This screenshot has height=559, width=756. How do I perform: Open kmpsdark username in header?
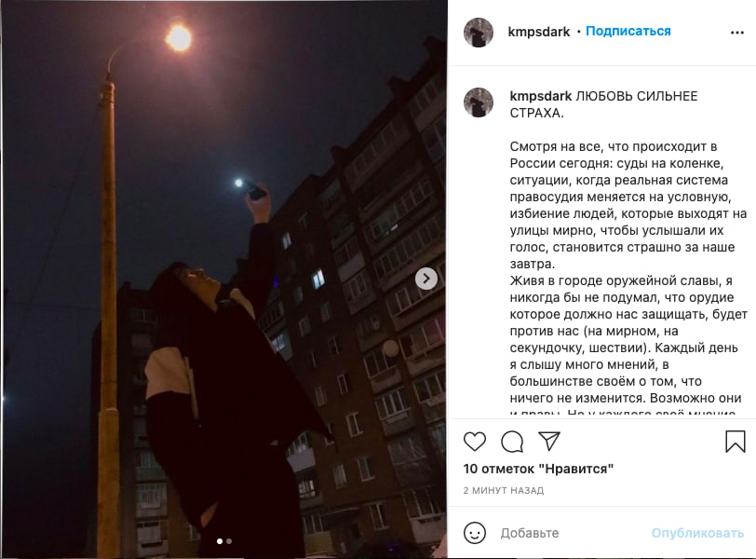pyautogui.click(x=538, y=32)
